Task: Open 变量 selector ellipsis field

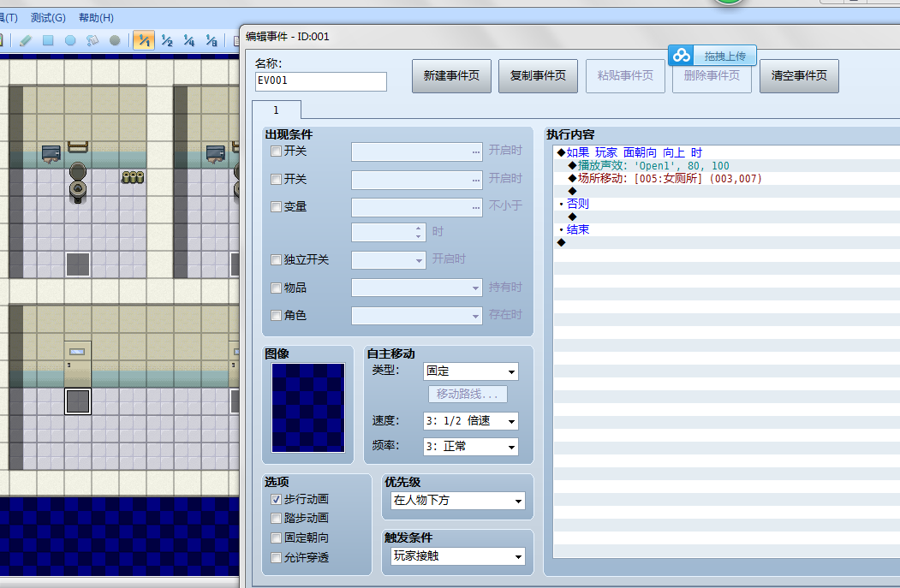Action: click(417, 207)
